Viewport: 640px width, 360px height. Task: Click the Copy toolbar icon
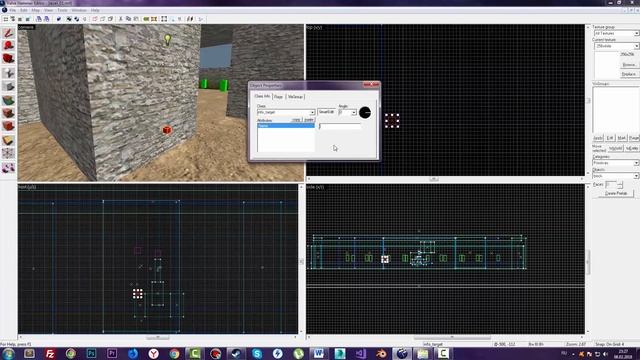coord(128,19)
